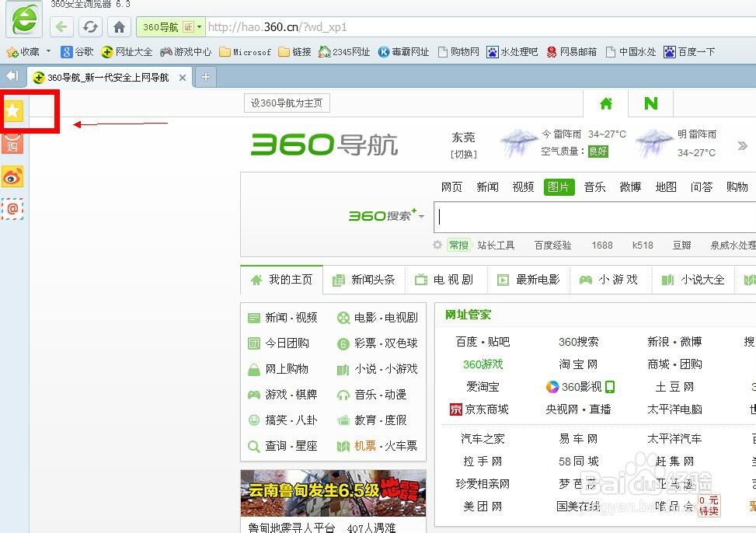This screenshot has width=756, height=533.
Task: Select the 音乐 search category
Action: pos(594,186)
